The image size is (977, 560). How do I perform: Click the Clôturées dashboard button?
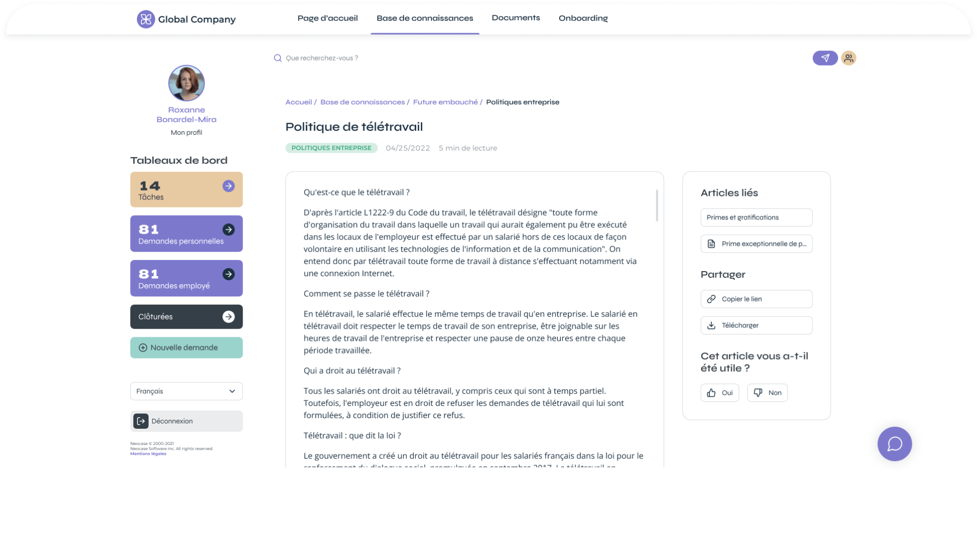pos(187,316)
